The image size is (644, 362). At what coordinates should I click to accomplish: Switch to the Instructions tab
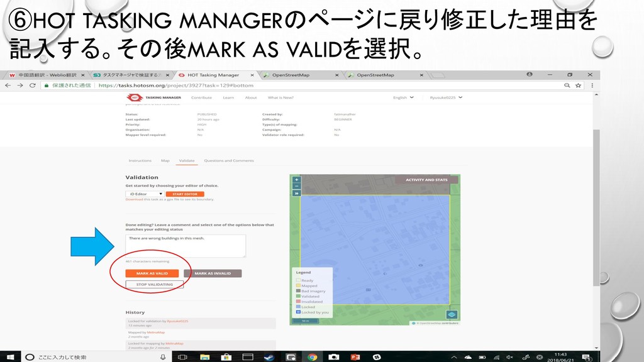pyautogui.click(x=140, y=160)
